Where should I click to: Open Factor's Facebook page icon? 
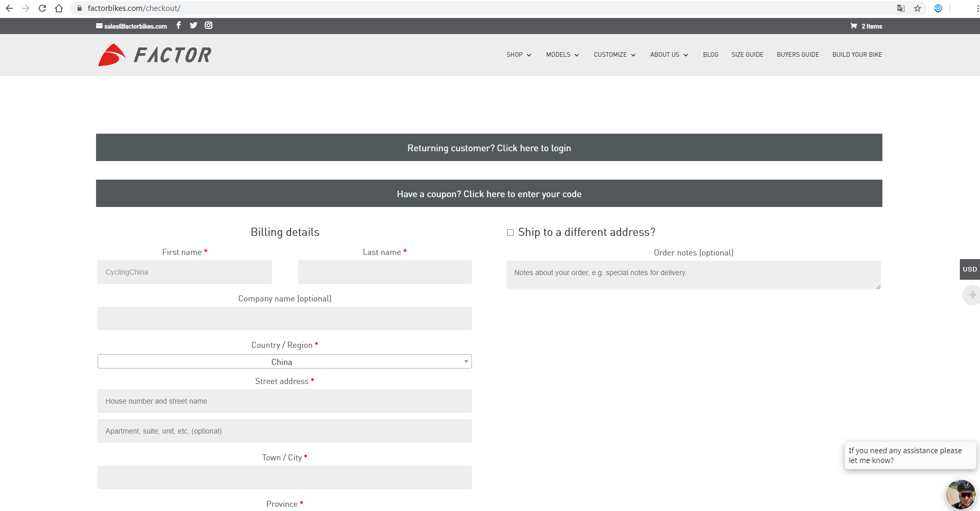(x=179, y=25)
